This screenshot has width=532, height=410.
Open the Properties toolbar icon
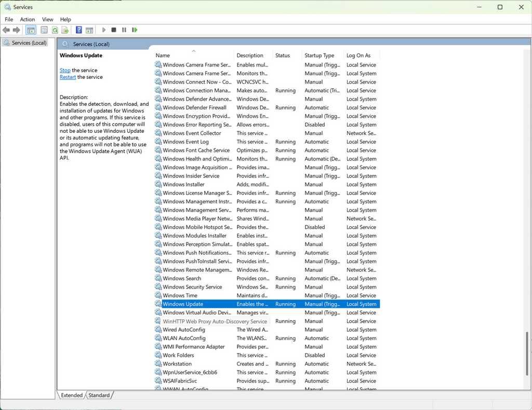click(44, 30)
